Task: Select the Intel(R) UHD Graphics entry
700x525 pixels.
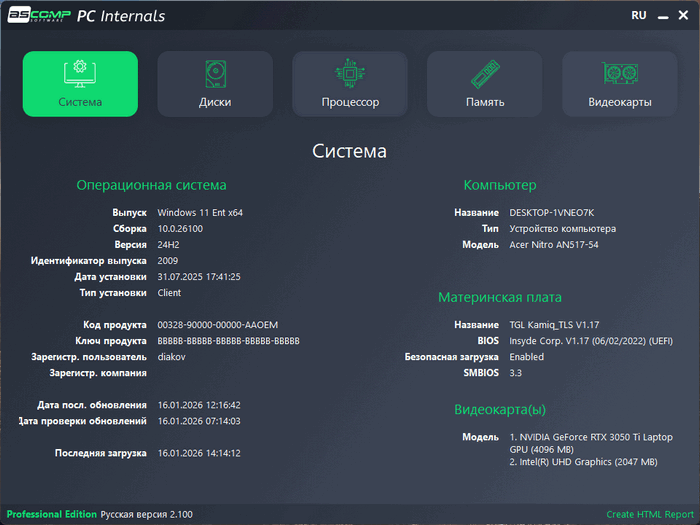Action: coord(583,462)
